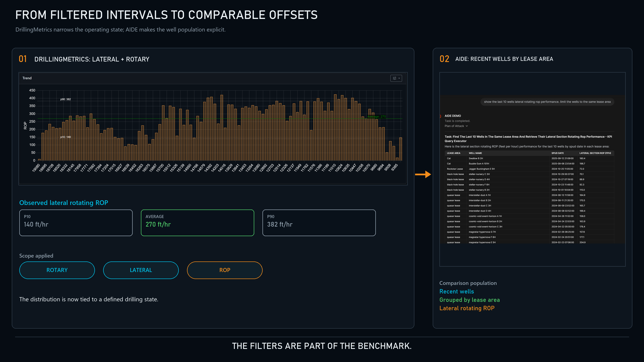
Task: Select cosmic-void event-horizon A 1H row
Action: point(529,216)
